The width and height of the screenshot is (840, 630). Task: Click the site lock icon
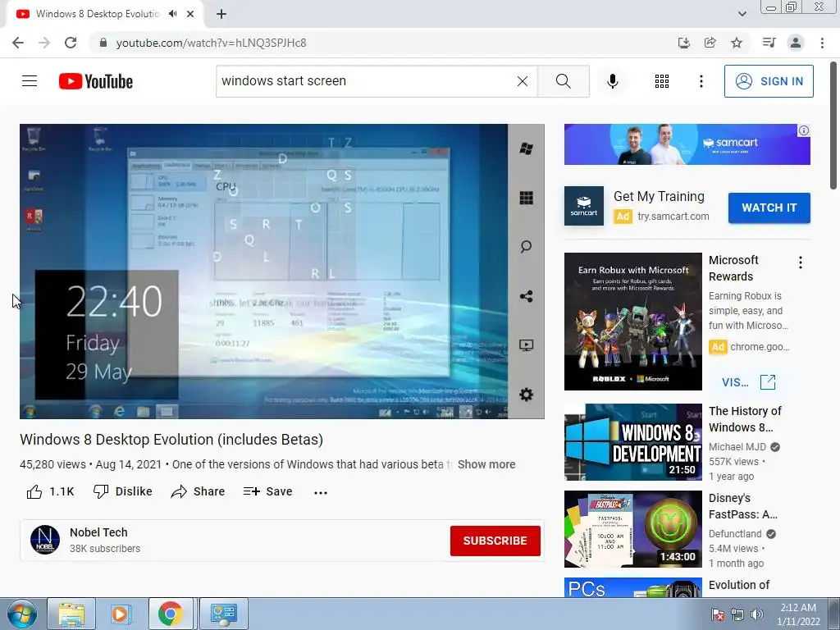pos(103,43)
